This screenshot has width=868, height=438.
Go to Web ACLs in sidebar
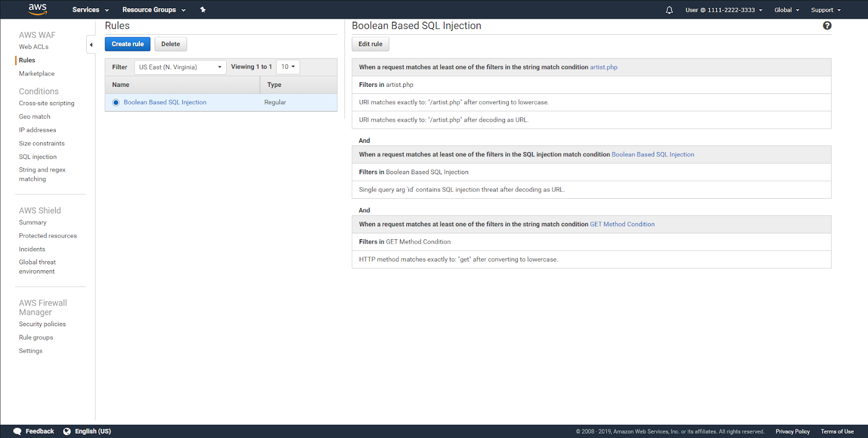[34, 47]
